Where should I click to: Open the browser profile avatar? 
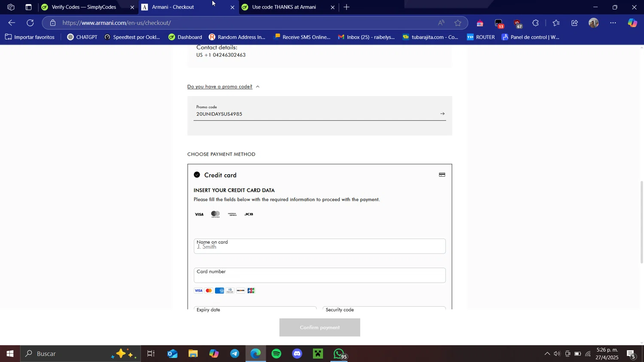(594, 23)
